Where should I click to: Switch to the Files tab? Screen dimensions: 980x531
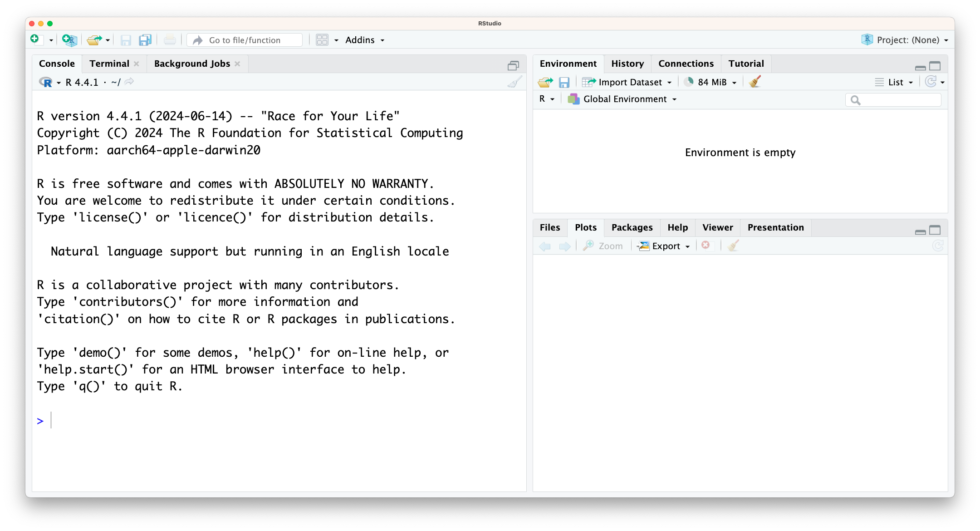[x=550, y=227]
